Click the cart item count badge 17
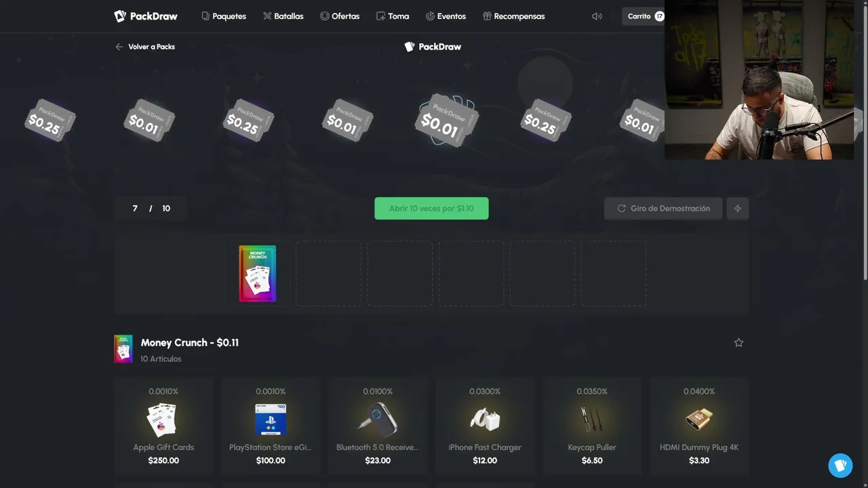The width and height of the screenshot is (868, 488). click(659, 16)
